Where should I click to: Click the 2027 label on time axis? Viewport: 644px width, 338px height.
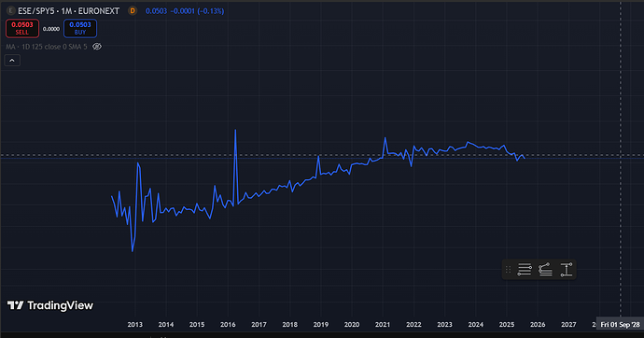tap(568, 324)
